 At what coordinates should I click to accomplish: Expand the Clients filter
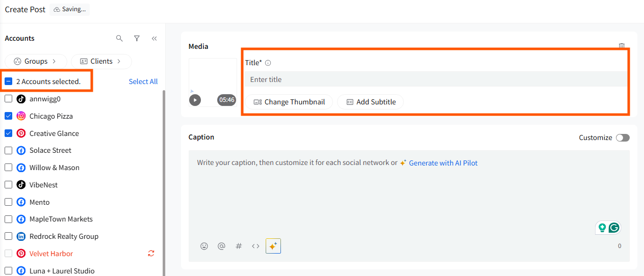point(101,61)
